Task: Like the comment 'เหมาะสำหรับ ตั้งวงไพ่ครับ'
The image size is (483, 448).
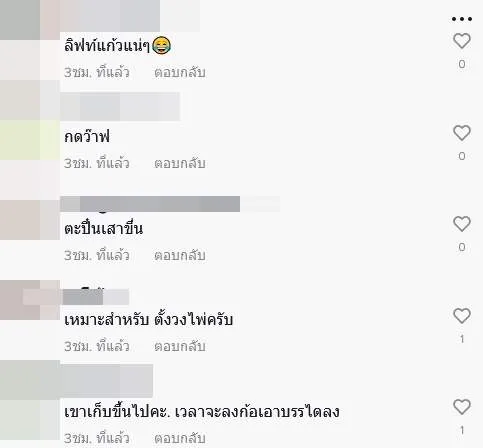Action: click(462, 316)
